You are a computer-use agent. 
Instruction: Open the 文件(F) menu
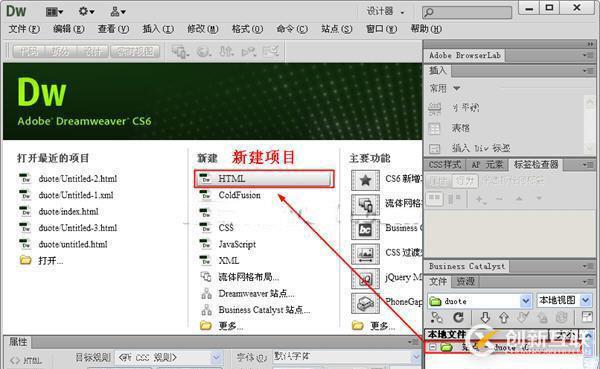(24, 29)
